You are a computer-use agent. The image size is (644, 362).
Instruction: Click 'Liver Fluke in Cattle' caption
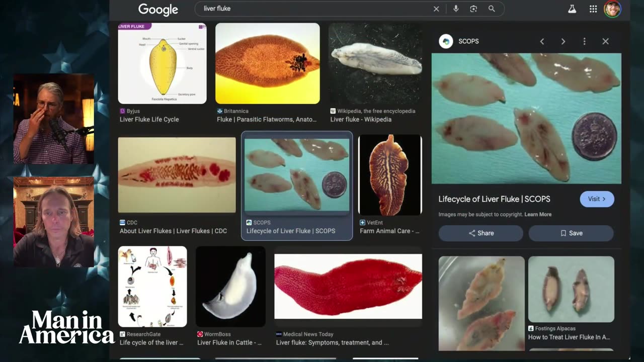click(x=229, y=343)
